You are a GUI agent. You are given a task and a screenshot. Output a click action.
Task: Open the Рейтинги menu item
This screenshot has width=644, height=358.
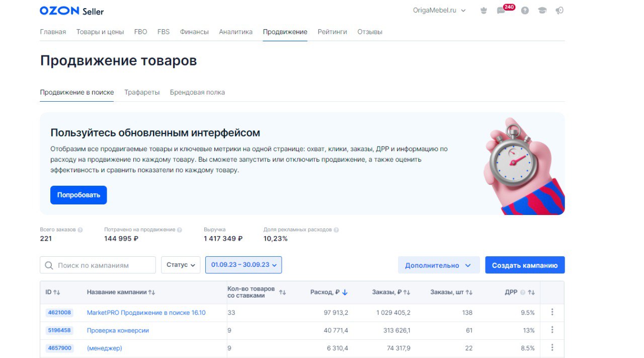tap(332, 32)
